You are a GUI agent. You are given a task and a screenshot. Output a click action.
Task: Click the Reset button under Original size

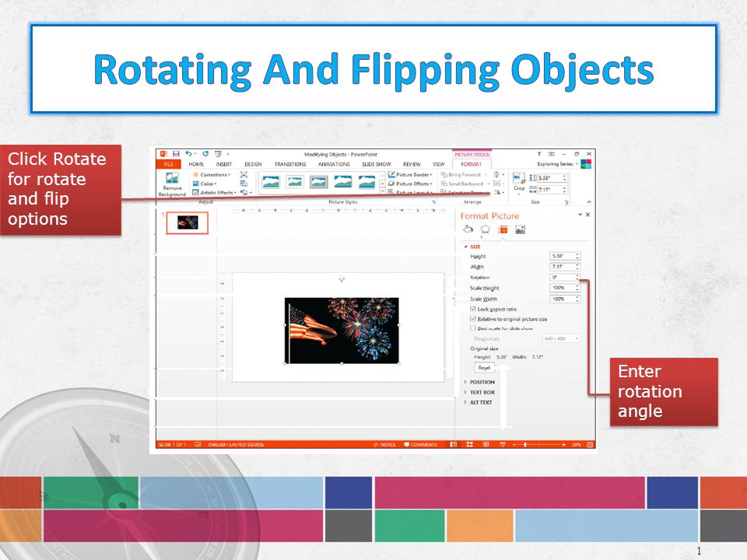click(484, 368)
